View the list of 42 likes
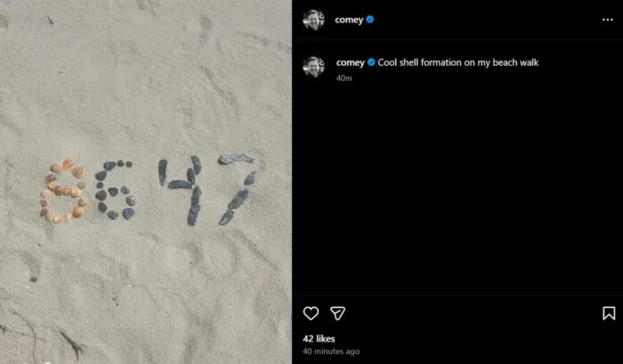623x364 pixels. pos(319,338)
